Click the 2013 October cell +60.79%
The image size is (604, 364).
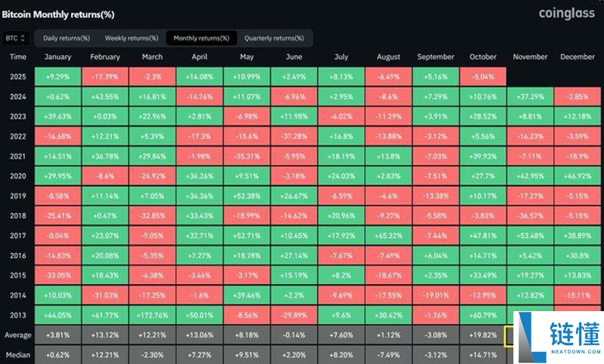(482, 315)
